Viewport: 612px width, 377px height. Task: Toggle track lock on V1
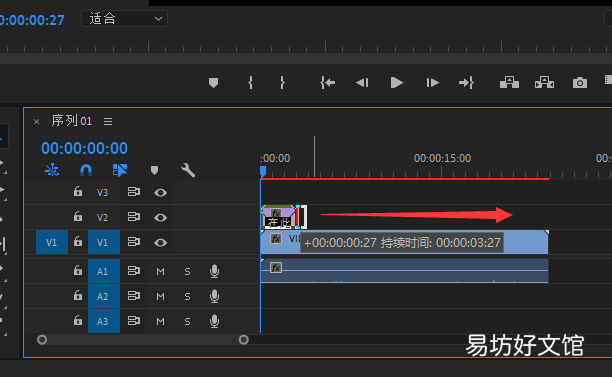pyautogui.click(x=78, y=242)
